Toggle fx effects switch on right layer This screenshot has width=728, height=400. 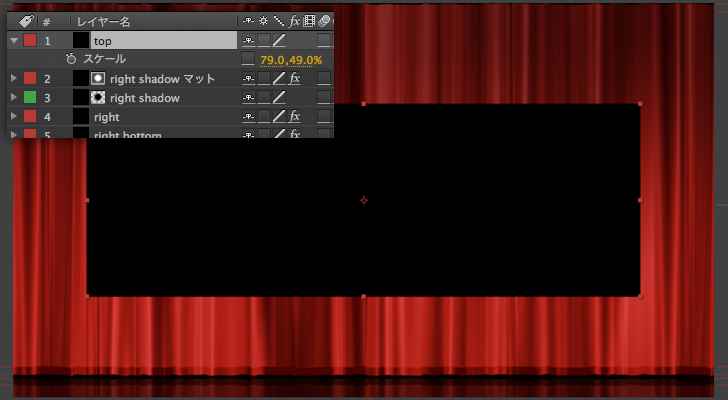(x=295, y=117)
